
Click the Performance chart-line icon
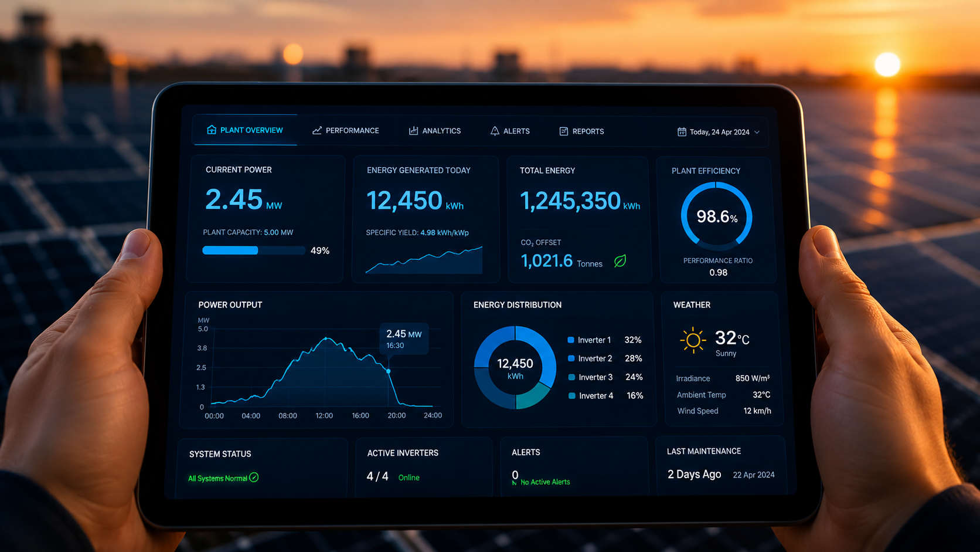317,130
